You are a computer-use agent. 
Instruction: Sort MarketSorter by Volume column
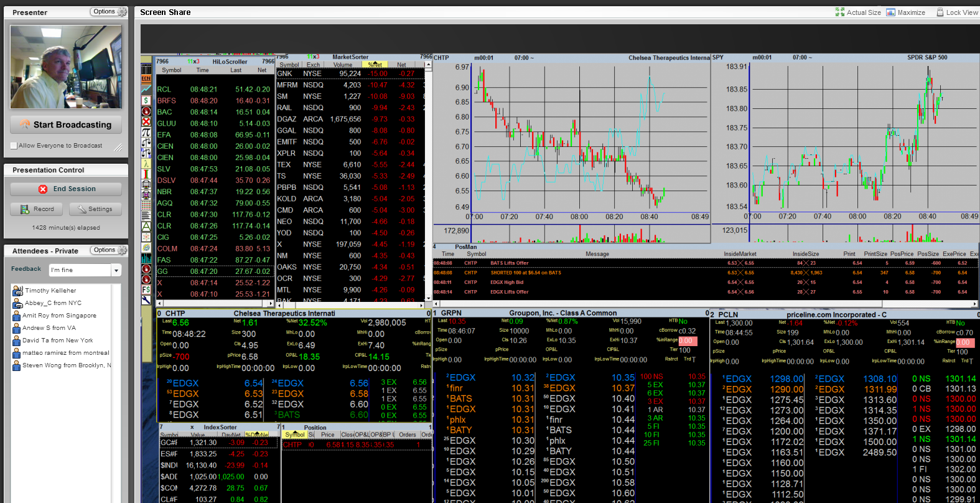click(x=343, y=65)
